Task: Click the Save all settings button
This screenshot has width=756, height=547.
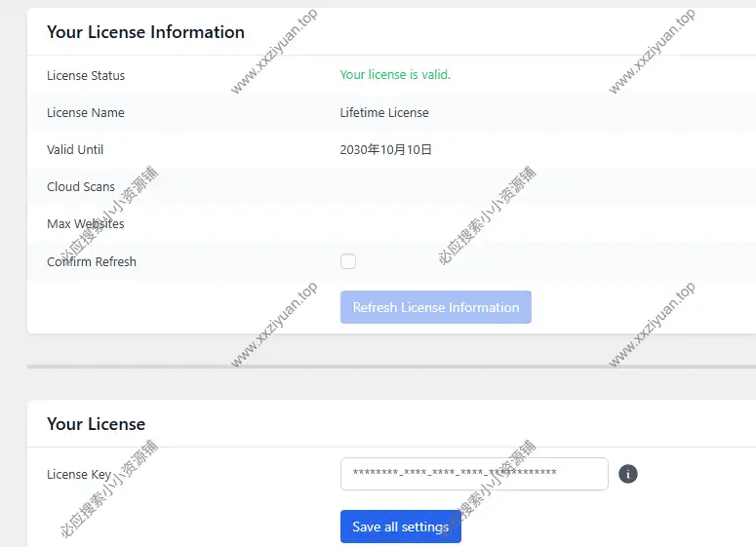Action: 400,527
